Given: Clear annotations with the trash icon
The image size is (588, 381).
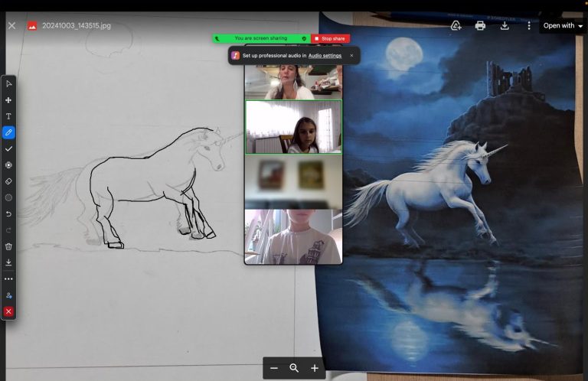Looking at the screenshot, I should pyautogui.click(x=8, y=246).
